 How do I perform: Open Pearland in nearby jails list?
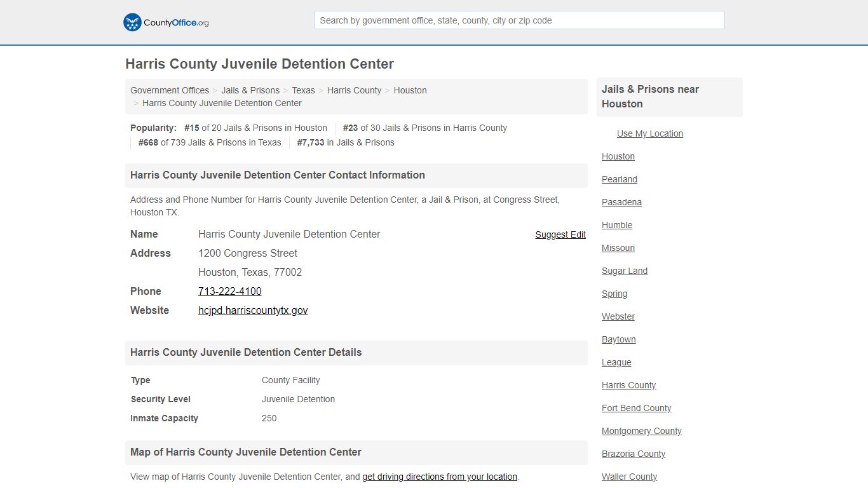point(620,179)
